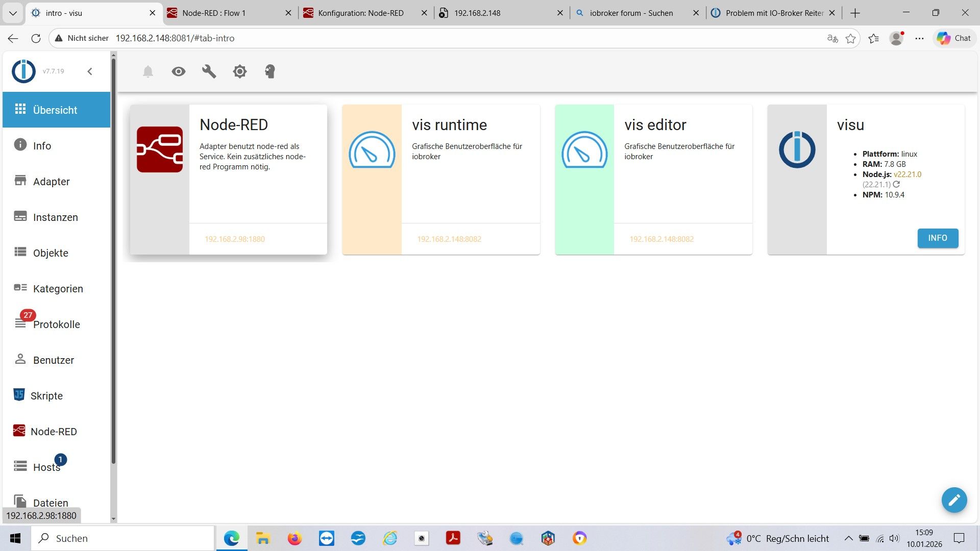
Task: Open Objekte from the sidebar
Action: tap(51, 253)
